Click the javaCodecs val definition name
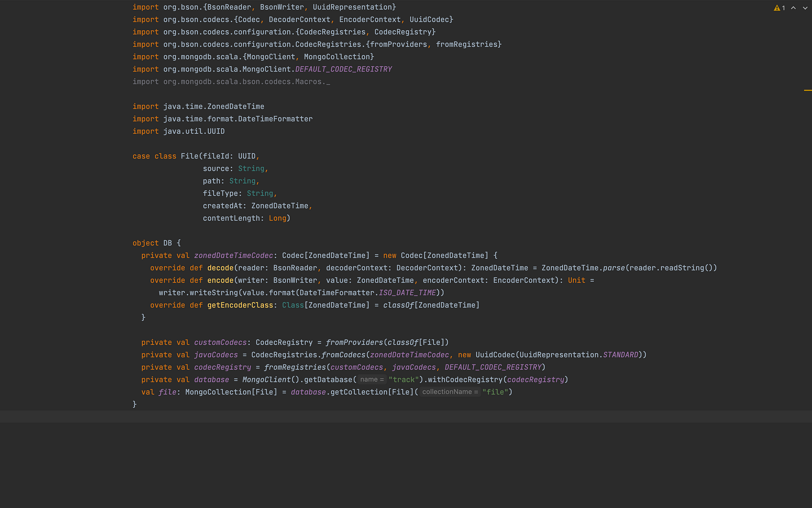Screen dimensions: 812x508 [216, 355]
